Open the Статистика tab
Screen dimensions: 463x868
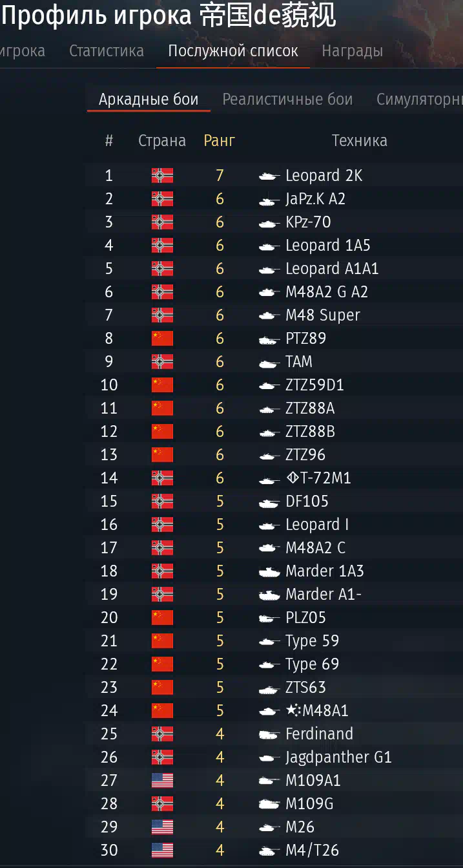point(107,51)
